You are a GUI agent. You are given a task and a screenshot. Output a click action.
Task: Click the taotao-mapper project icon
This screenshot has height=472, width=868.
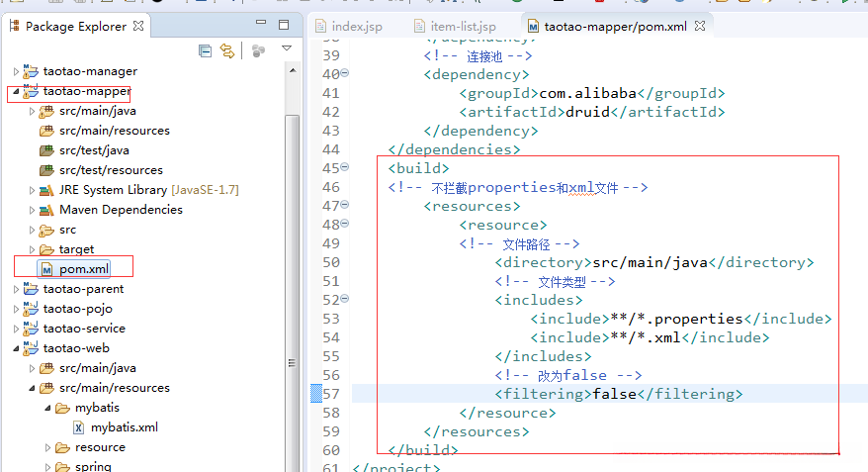pyautogui.click(x=31, y=91)
